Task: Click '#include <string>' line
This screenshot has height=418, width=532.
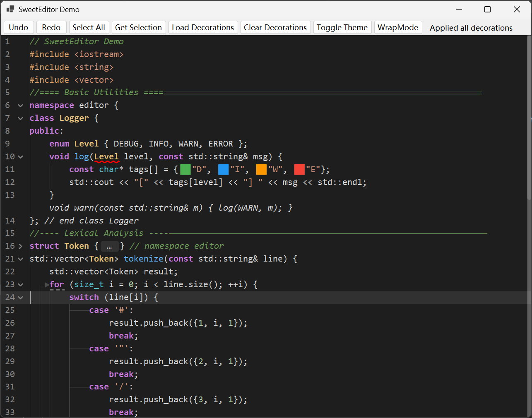Action: coord(72,67)
